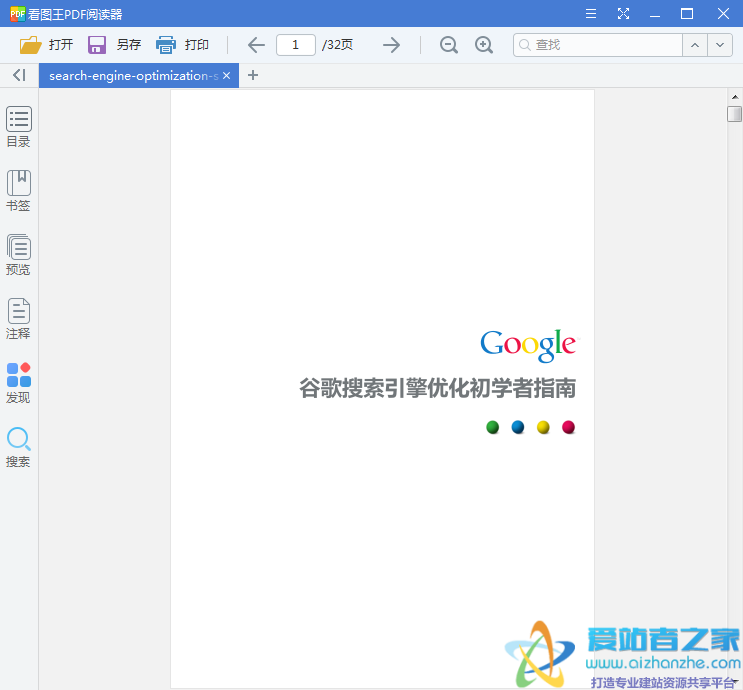
Task: Click the page number input field
Action: (x=296, y=45)
